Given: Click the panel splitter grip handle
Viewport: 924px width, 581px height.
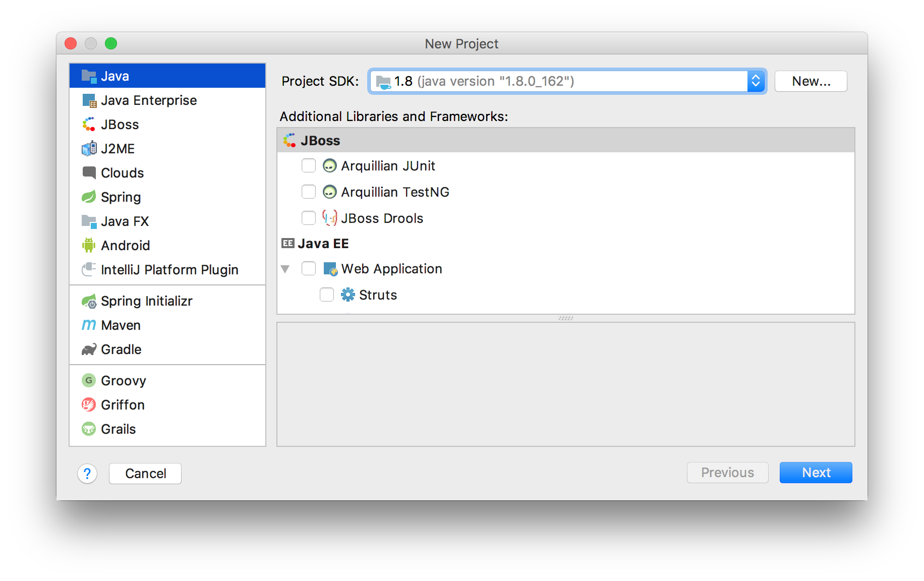Looking at the screenshot, I should [x=566, y=318].
